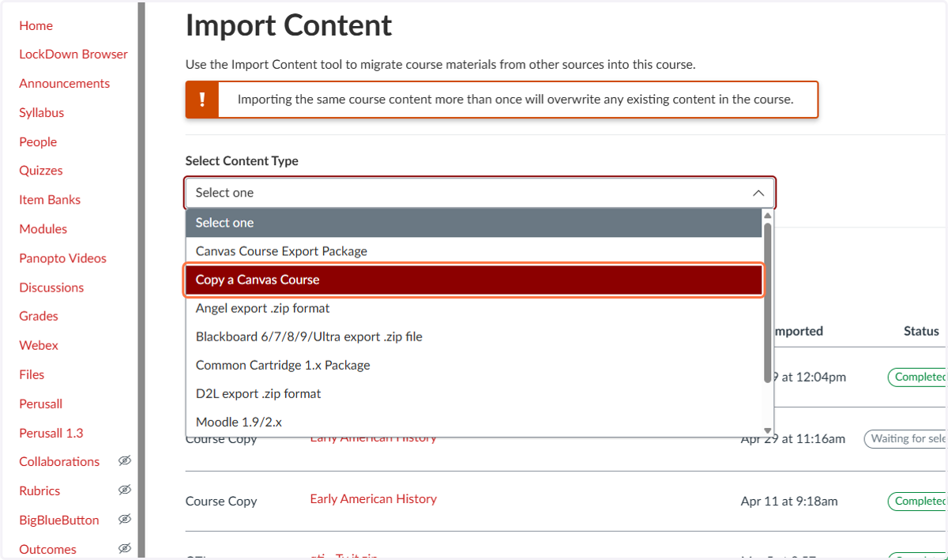
Task: Select Moodle 1.9/2.x option
Action: pos(473,422)
